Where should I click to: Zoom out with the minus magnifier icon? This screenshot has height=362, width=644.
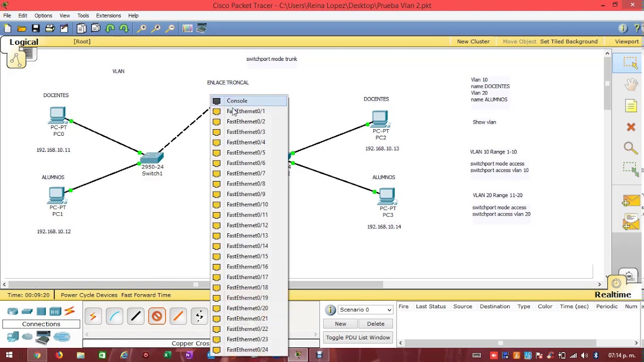(x=170, y=29)
